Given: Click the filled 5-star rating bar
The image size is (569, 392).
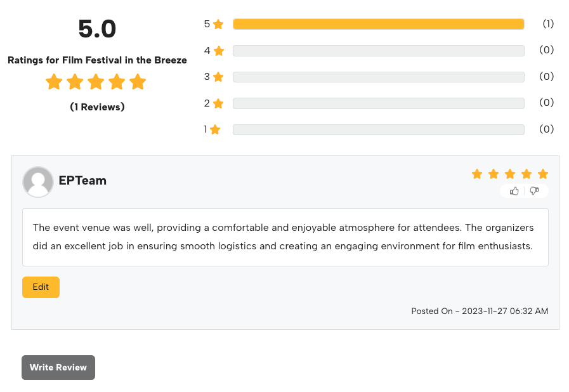Looking at the screenshot, I should point(378,24).
